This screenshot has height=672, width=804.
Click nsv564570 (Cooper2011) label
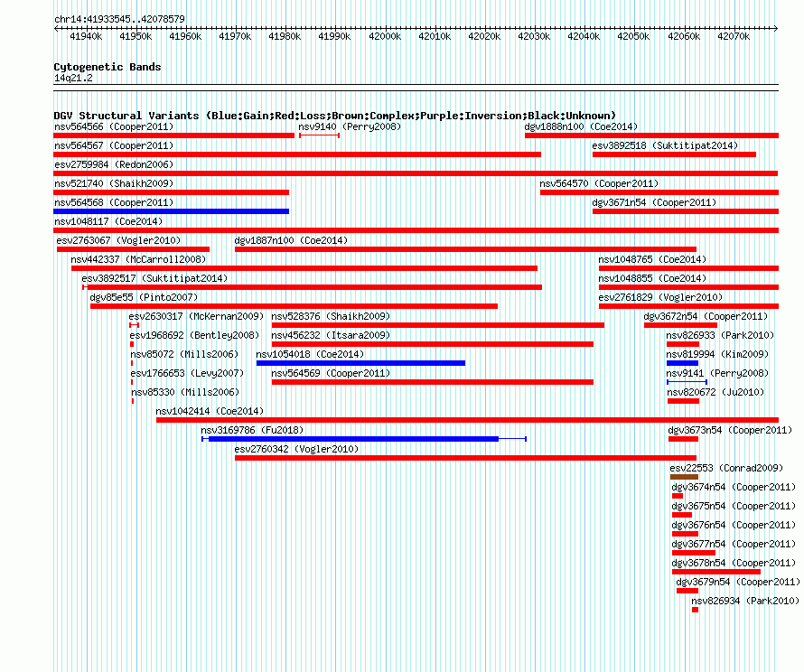coord(599,183)
